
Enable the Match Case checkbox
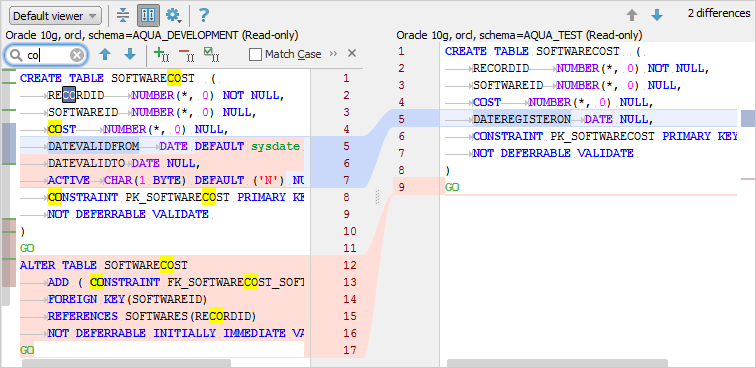[256, 55]
